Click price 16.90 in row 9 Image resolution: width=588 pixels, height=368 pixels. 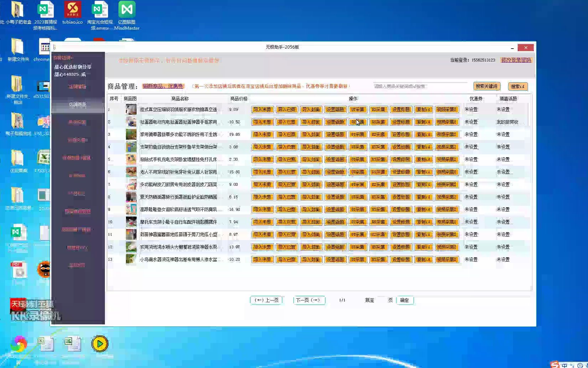point(234,209)
